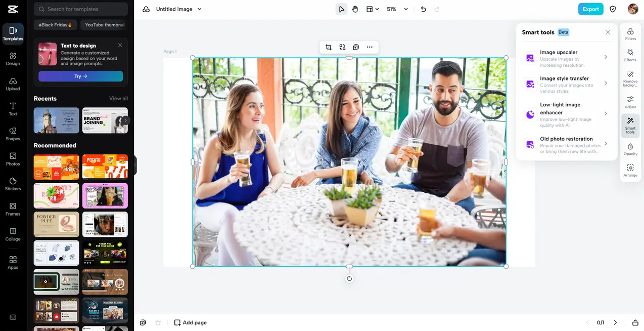The image size is (644, 331).
Task: Open the Upload sidebar tab
Action: tap(13, 84)
